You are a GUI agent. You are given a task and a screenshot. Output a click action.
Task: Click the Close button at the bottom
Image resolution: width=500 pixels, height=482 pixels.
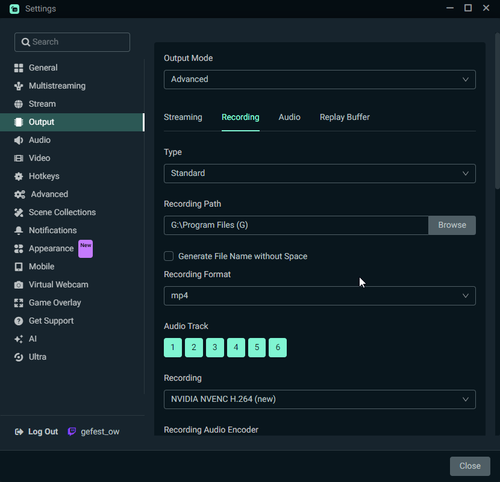[470, 466]
